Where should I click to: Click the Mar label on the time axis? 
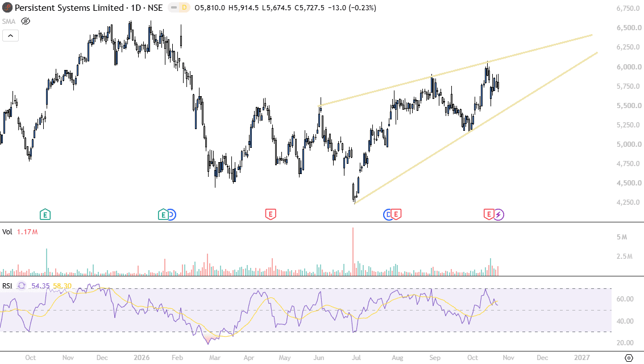coord(215,358)
